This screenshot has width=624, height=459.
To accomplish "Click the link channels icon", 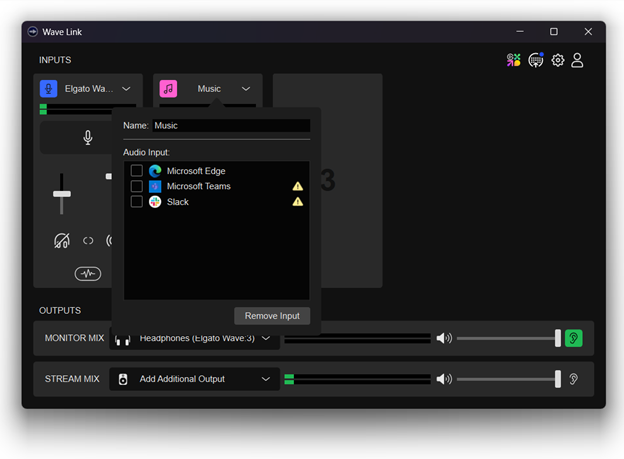I will [88, 240].
